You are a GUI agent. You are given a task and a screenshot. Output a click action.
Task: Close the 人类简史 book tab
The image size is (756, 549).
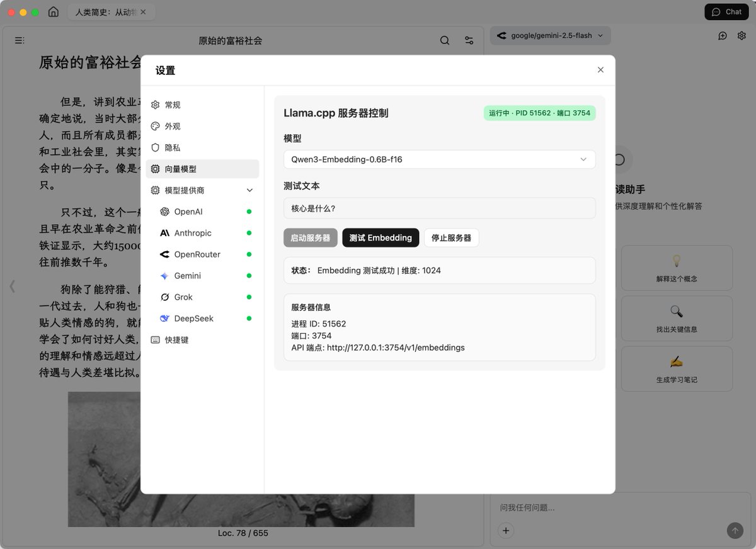pyautogui.click(x=143, y=12)
